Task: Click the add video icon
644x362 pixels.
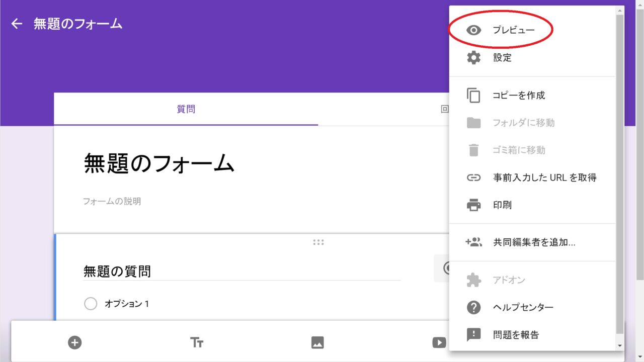Action: pos(439,342)
